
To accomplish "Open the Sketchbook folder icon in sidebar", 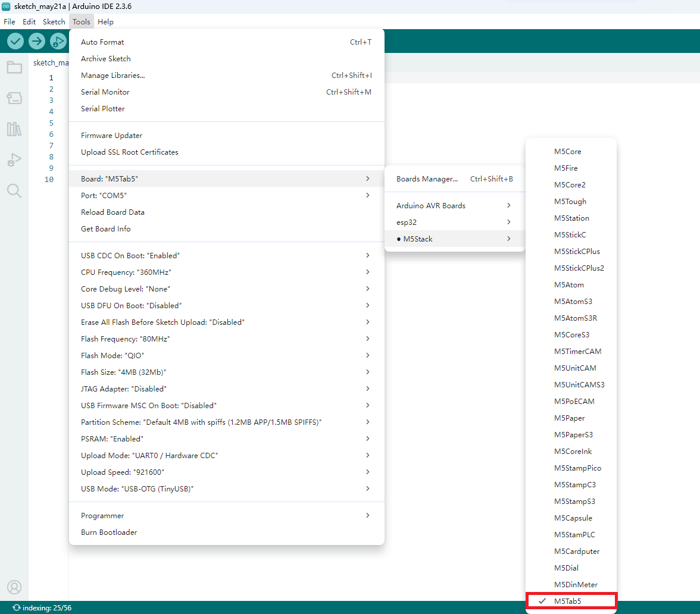I will click(x=14, y=67).
